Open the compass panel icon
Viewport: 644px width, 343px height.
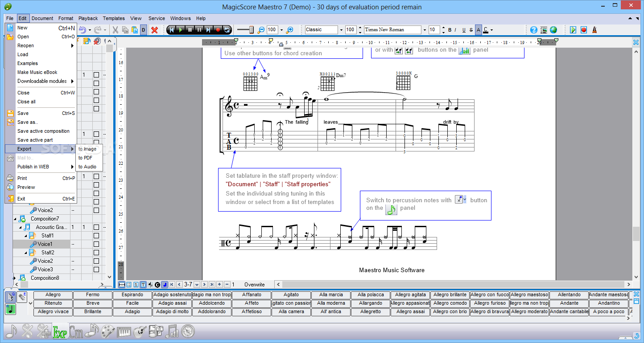click(x=188, y=331)
